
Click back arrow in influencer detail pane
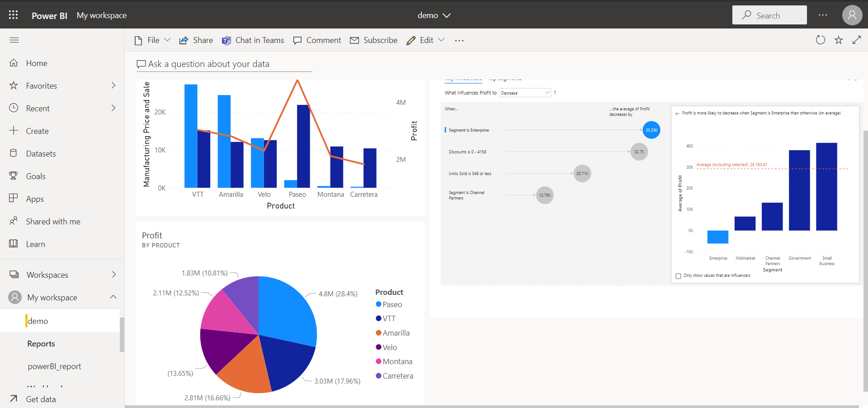pos(677,114)
